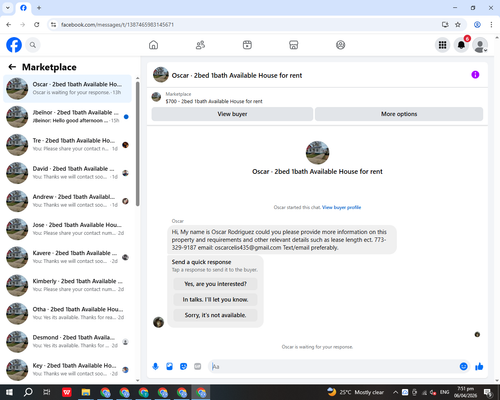
Task: Send quick response 'In talks. I'll let you know.'
Action: point(215,300)
